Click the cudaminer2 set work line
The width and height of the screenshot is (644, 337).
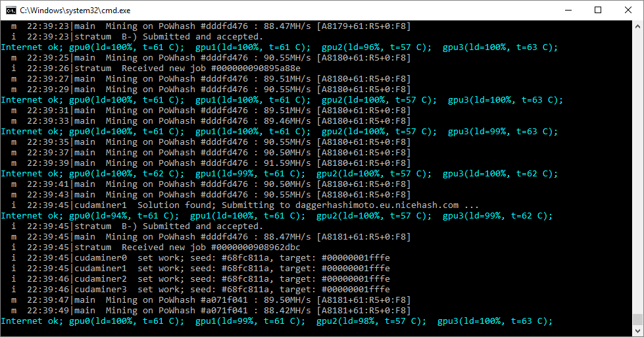(x=201, y=279)
